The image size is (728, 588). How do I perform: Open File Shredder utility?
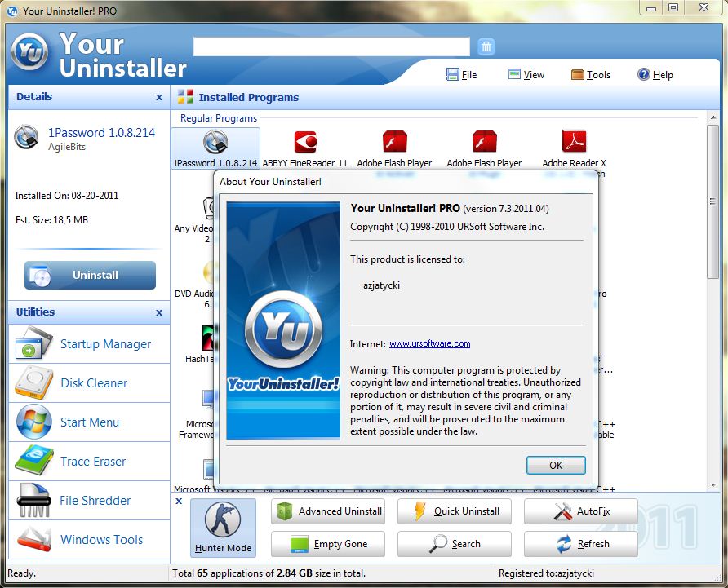pyautogui.click(x=89, y=500)
